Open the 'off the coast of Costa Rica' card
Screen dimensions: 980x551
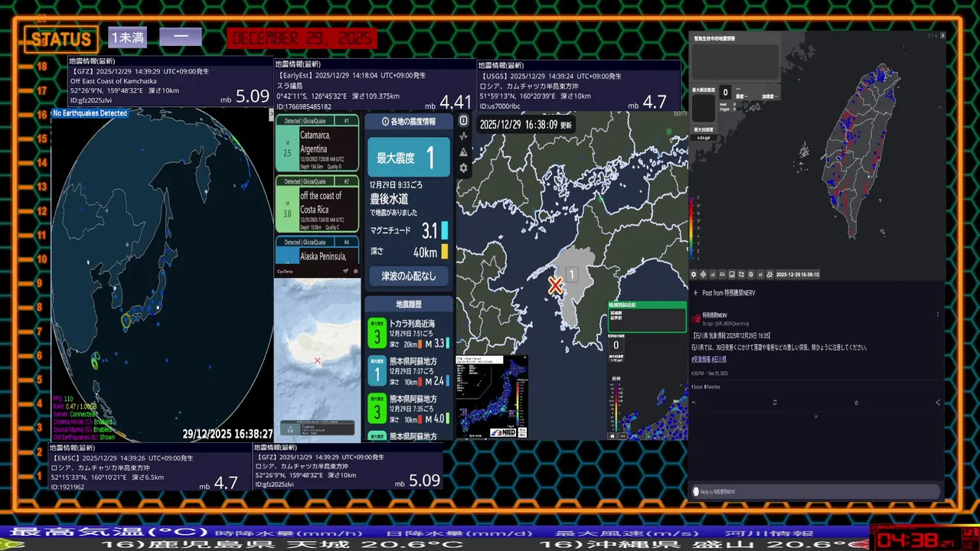tap(317, 204)
